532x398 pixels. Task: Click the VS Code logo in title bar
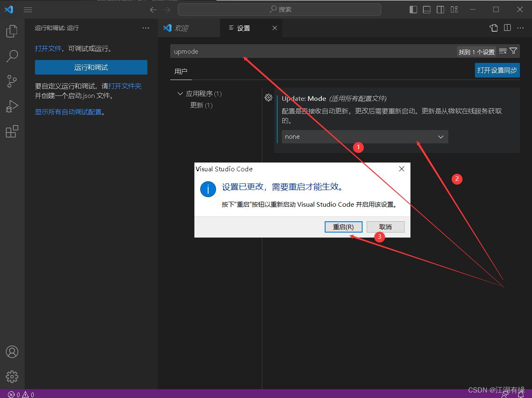(9, 9)
